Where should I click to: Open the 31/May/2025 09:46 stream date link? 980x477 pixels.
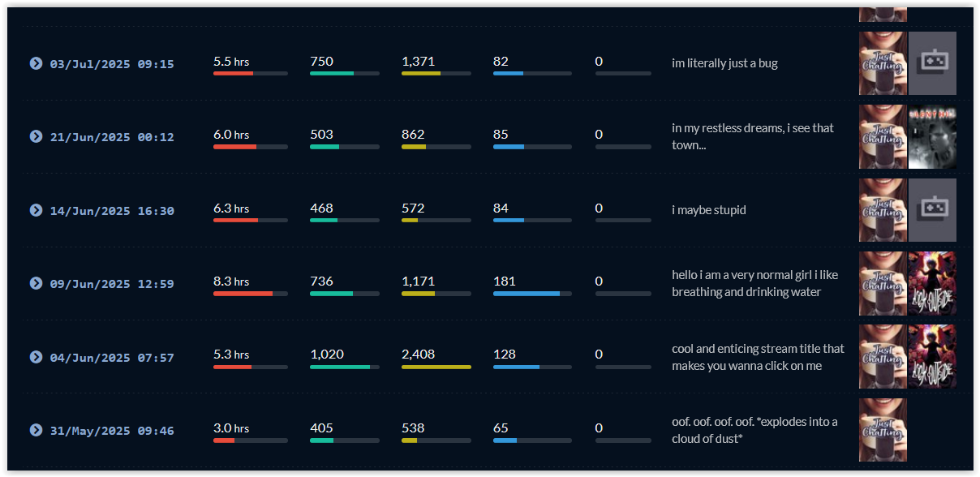pyautogui.click(x=112, y=431)
